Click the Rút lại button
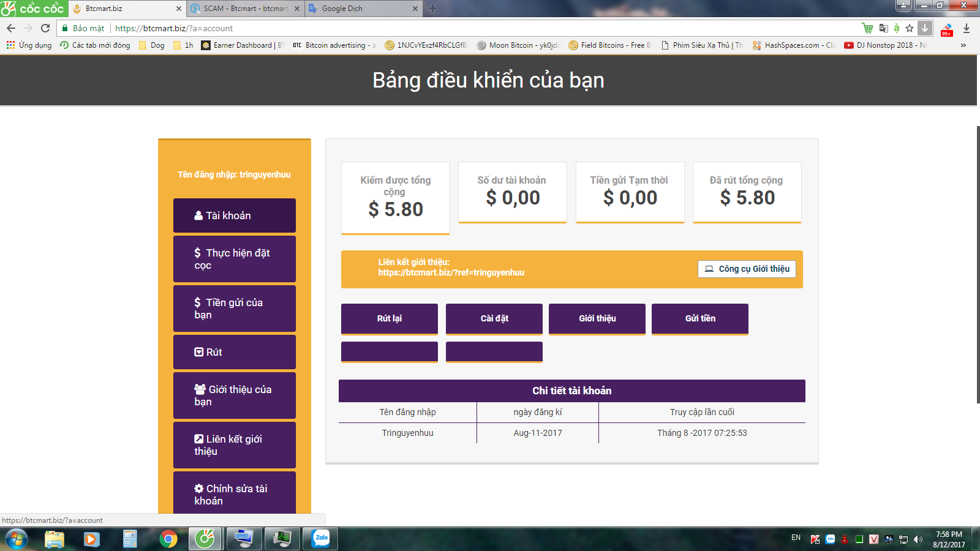The width and height of the screenshot is (980, 551). [390, 319]
